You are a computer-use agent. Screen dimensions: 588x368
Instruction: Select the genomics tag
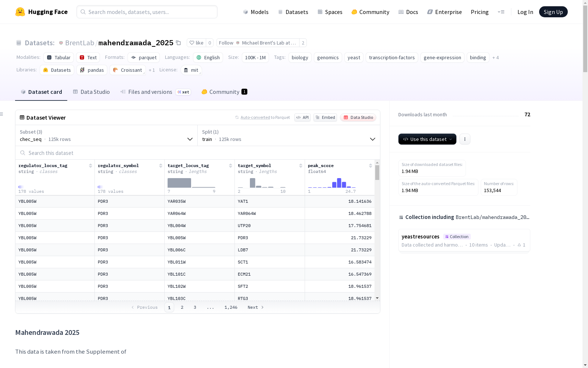point(328,57)
